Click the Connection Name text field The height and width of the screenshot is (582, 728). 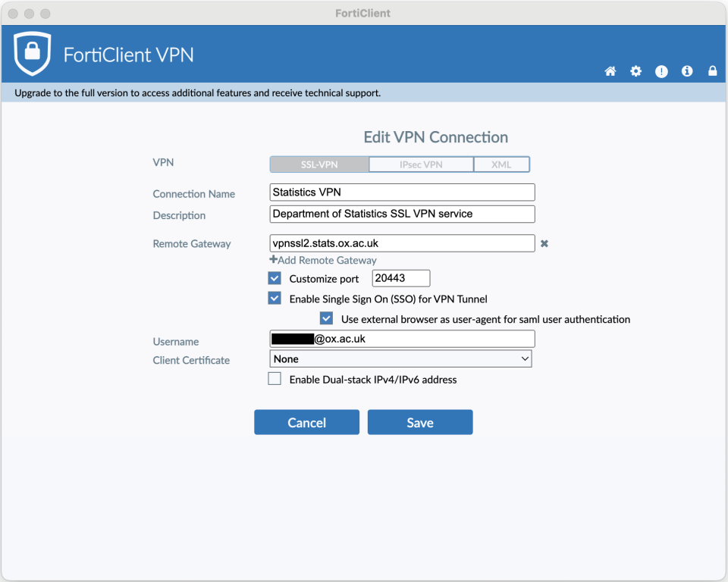402,192
